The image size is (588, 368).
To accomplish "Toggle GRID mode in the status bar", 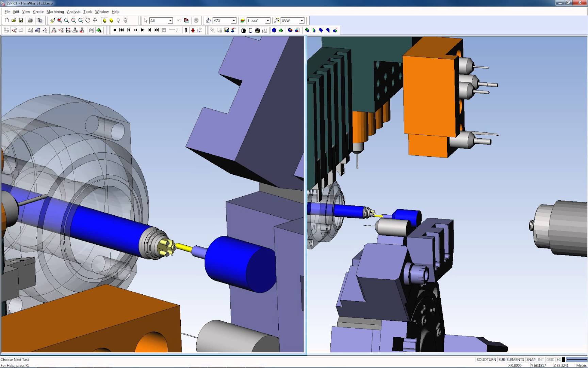I will coord(550,359).
